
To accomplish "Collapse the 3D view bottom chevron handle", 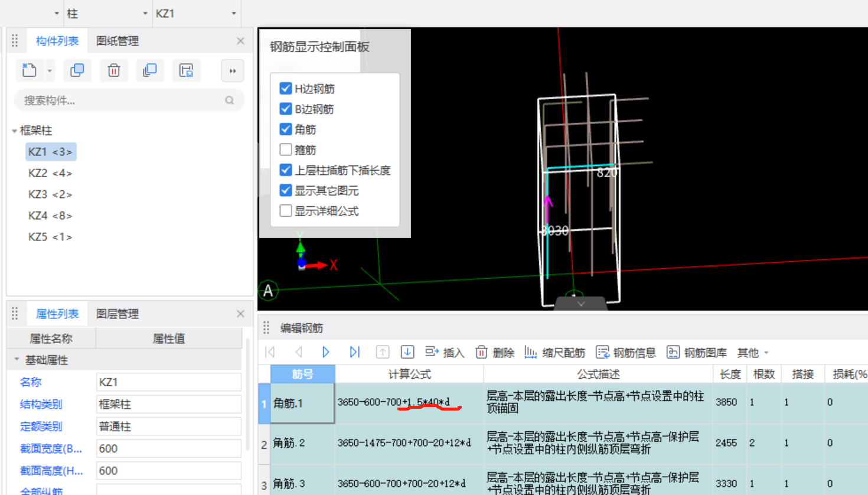I will 581,304.
